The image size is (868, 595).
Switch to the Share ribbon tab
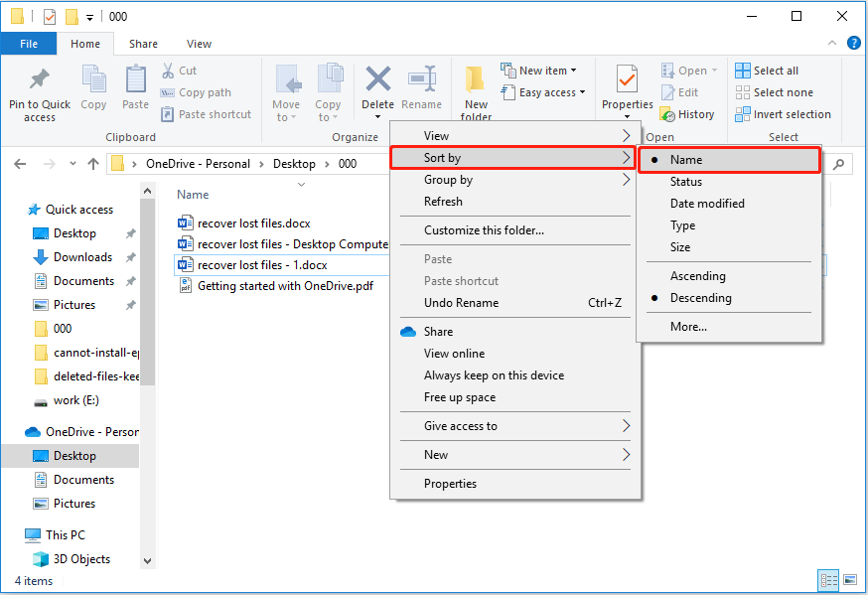[143, 44]
